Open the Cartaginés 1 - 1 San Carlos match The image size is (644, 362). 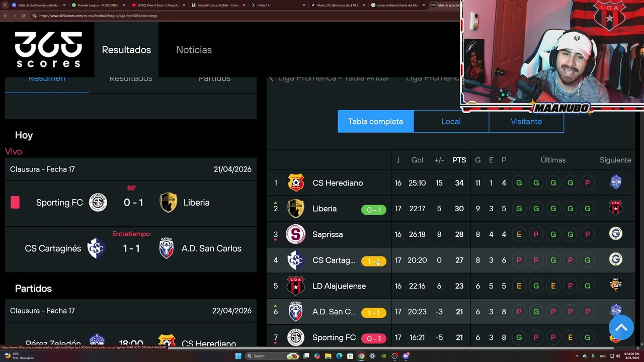click(x=131, y=249)
